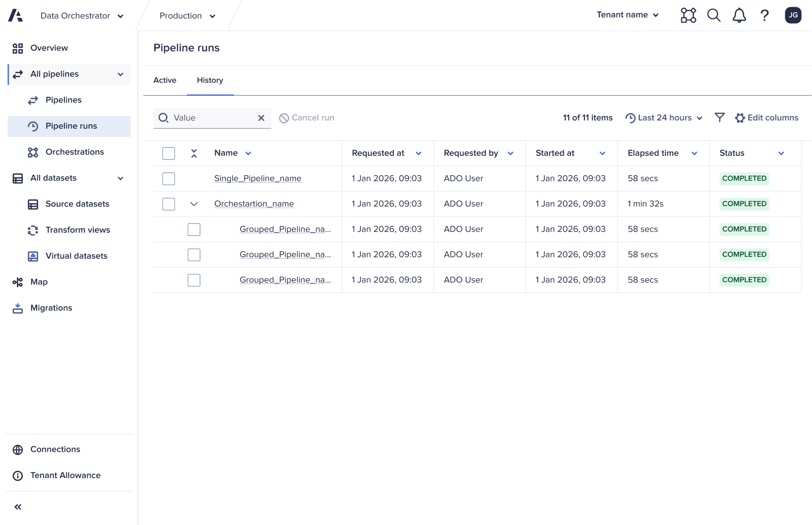Open the Elapsed time column dropdown arrow

[694, 153]
